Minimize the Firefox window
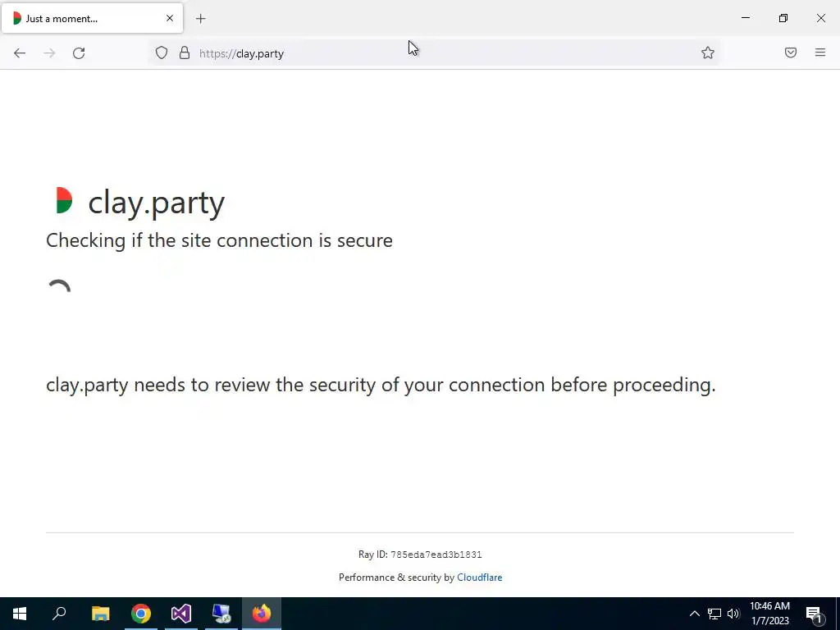Screen dimensions: 840x630 pos(745,18)
